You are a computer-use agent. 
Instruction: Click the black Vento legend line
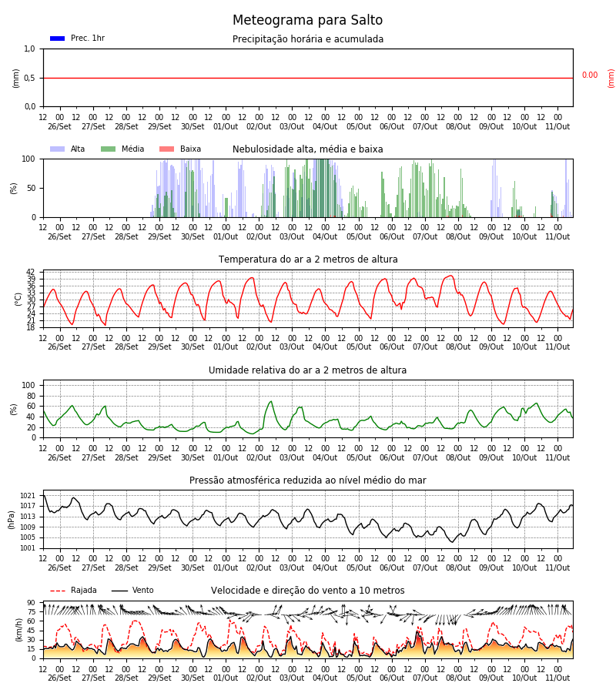coord(119,591)
